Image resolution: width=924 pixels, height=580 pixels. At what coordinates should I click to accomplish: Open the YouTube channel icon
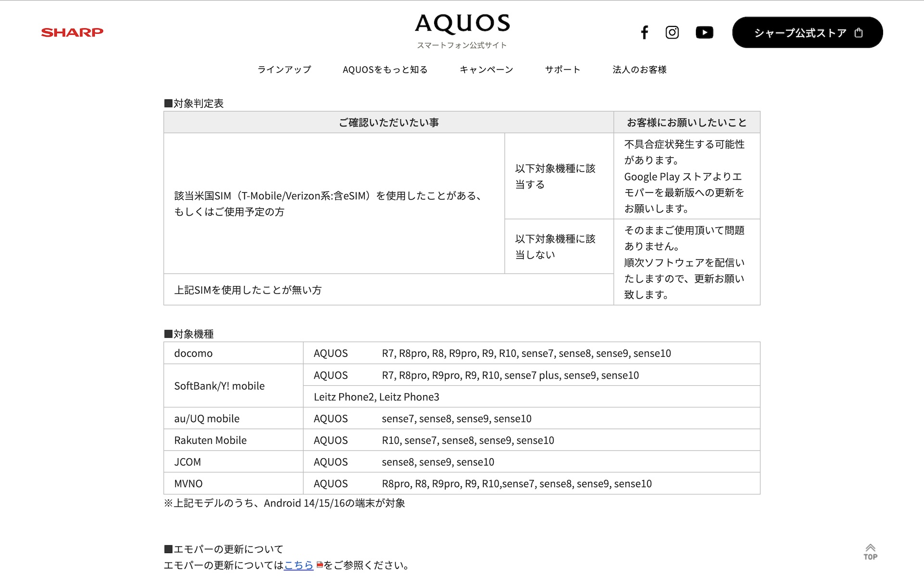(704, 32)
